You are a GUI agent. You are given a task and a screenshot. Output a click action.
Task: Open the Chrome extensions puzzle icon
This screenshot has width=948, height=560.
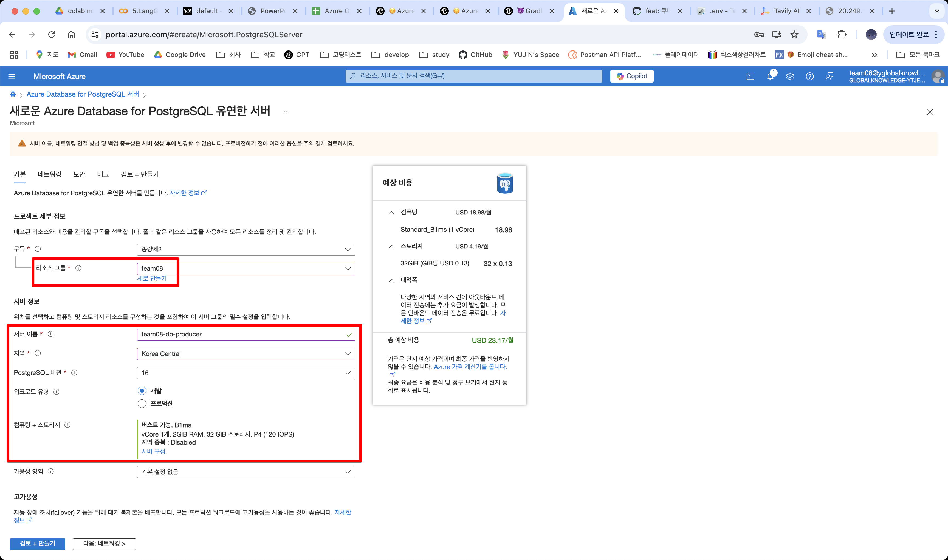[x=842, y=35]
